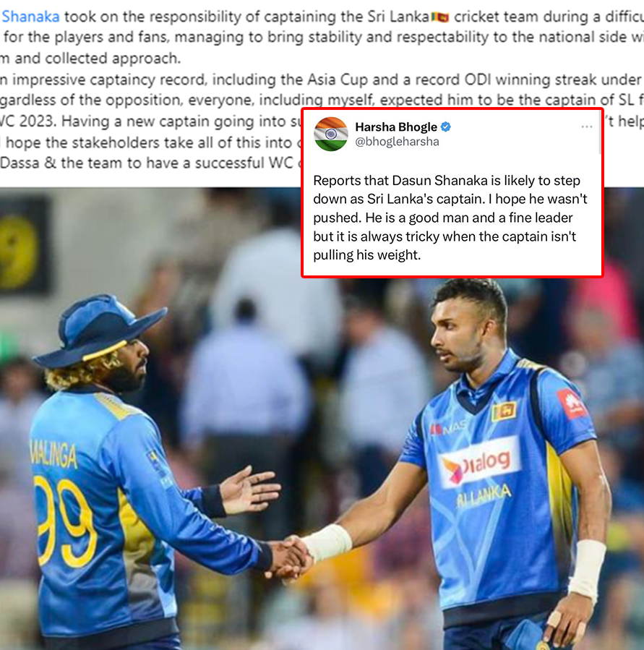
Task: Click the MALINGA name on jersey back
Action: [53, 455]
